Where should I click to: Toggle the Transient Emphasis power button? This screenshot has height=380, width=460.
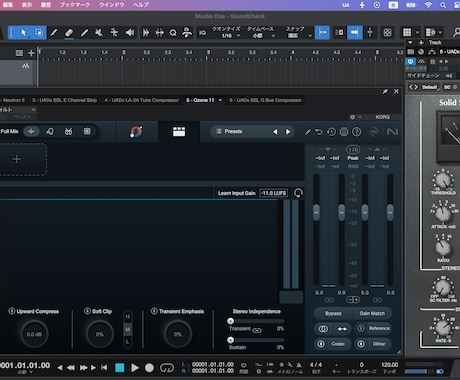pyautogui.click(x=154, y=311)
